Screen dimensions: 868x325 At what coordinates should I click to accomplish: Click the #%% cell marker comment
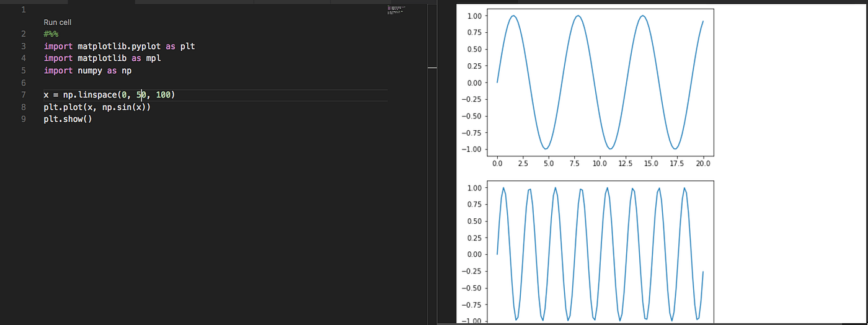coord(51,34)
